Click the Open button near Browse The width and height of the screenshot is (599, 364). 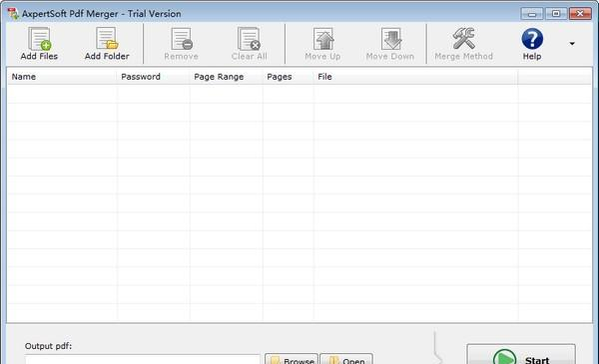[346, 359]
